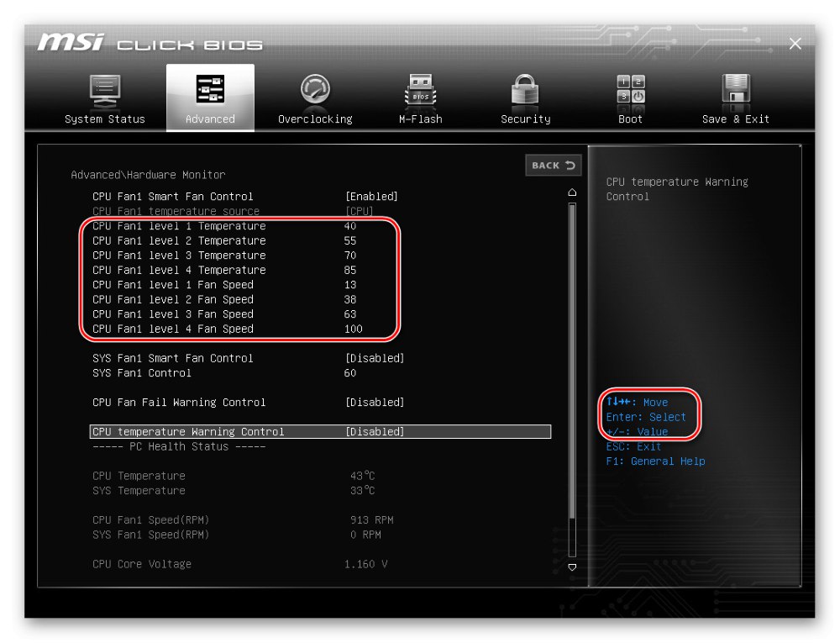Screen dimensions: 840x643
Task: Click the CPU Core Voltage 1.160 V reading
Action: 365,564
